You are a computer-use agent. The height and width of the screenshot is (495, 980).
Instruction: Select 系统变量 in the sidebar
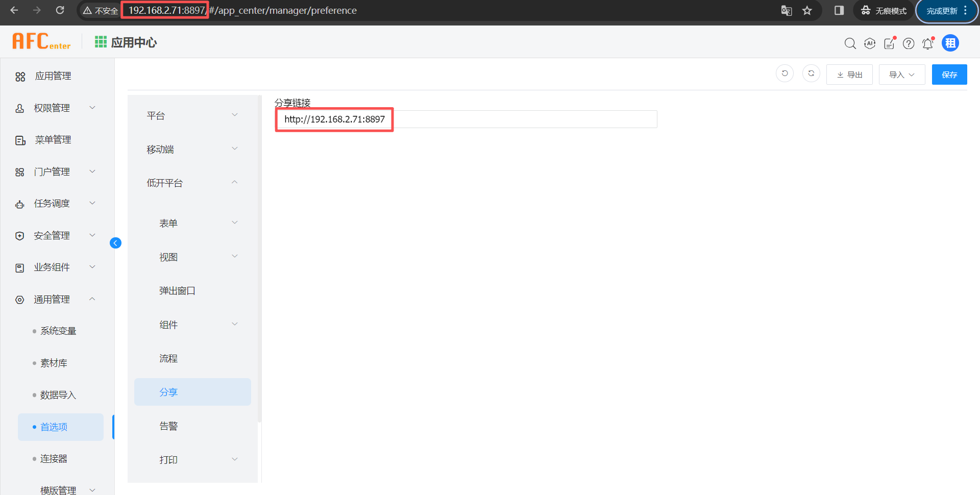tap(58, 331)
